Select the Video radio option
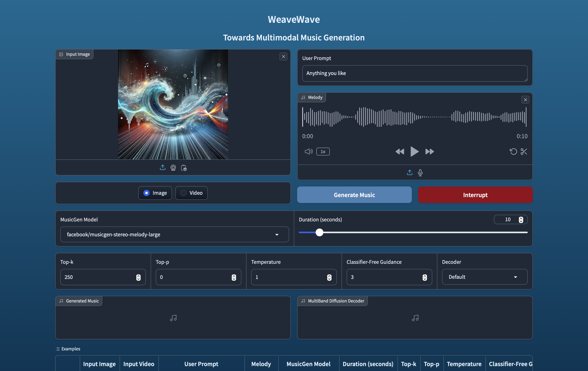The width and height of the screenshot is (588, 371). tap(191, 193)
